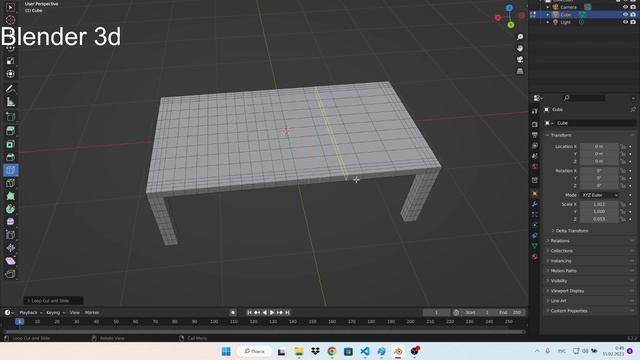Open the Tool properties tab

(535, 111)
